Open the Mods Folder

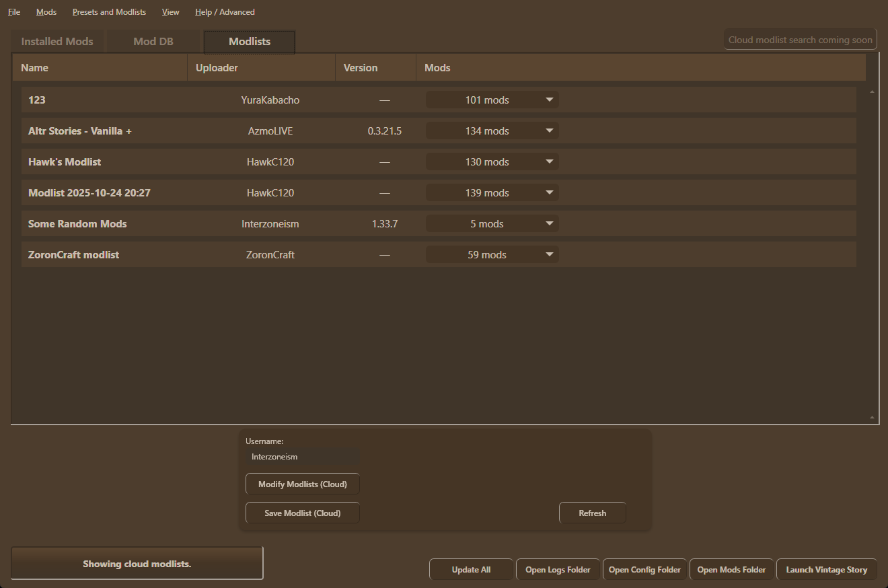(731, 570)
